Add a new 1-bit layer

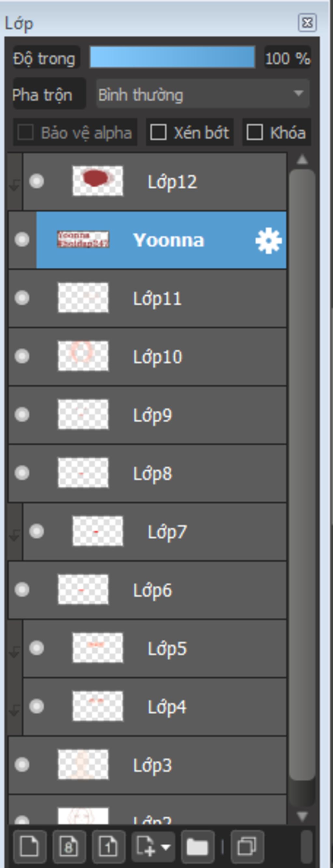pyautogui.click(x=108, y=846)
